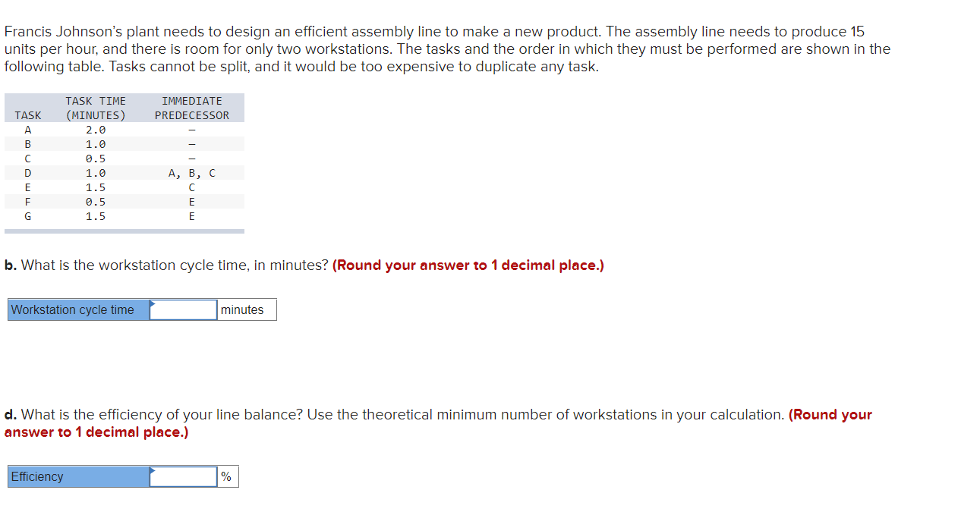Click the IMMEDIATE PREDECESSOR column header
This screenshot has width=980, height=515.
[x=192, y=108]
